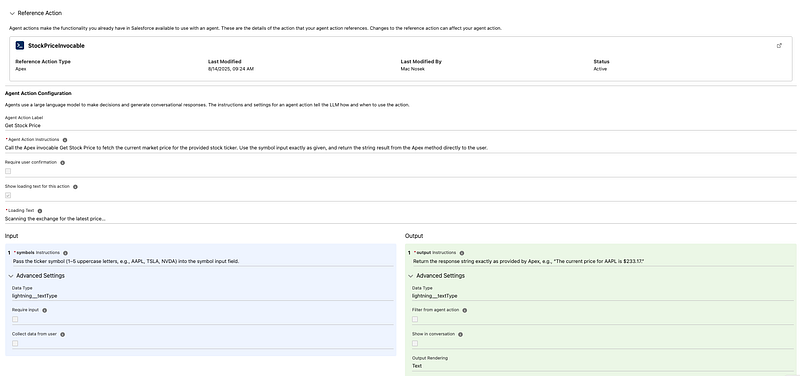This screenshot has width=800, height=376.
Task: Show info for Agent Action Instructions
Action: pyautogui.click(x=65, y=140)
